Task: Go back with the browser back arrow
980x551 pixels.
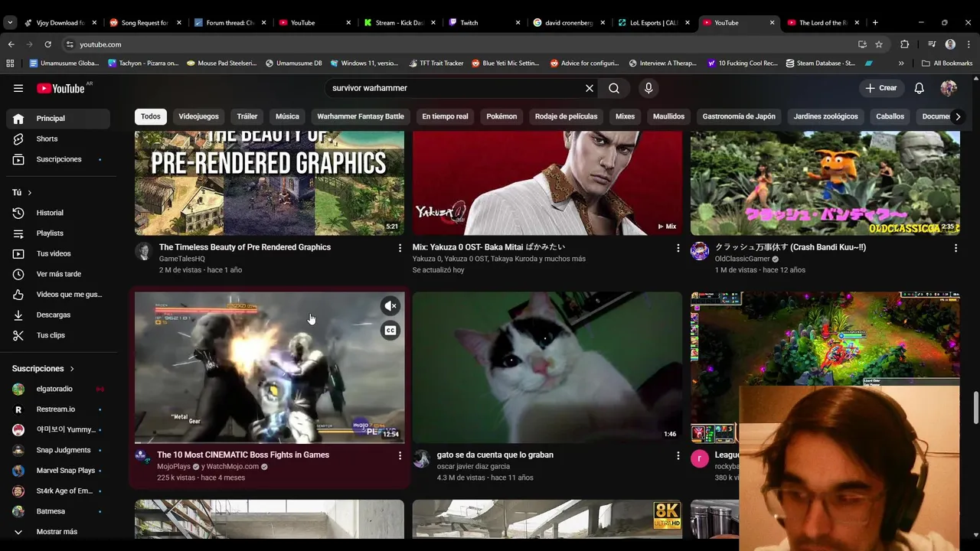Action: click(x=11, y=44)
